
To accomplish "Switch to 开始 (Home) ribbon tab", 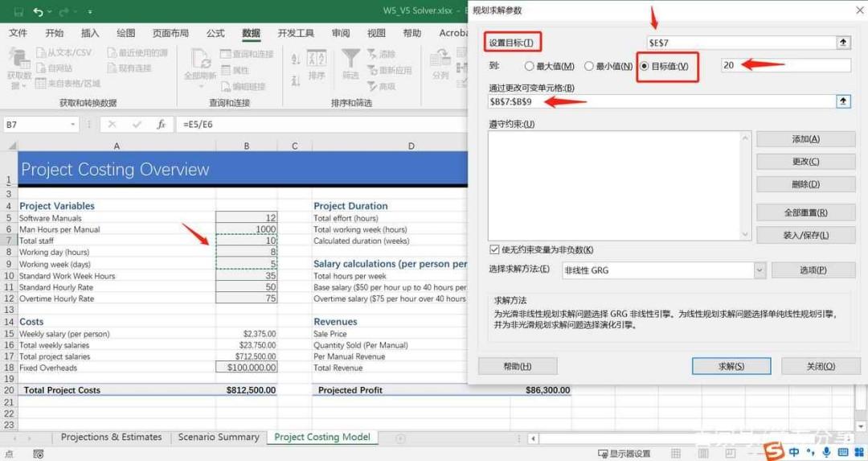I will [55, 33].
